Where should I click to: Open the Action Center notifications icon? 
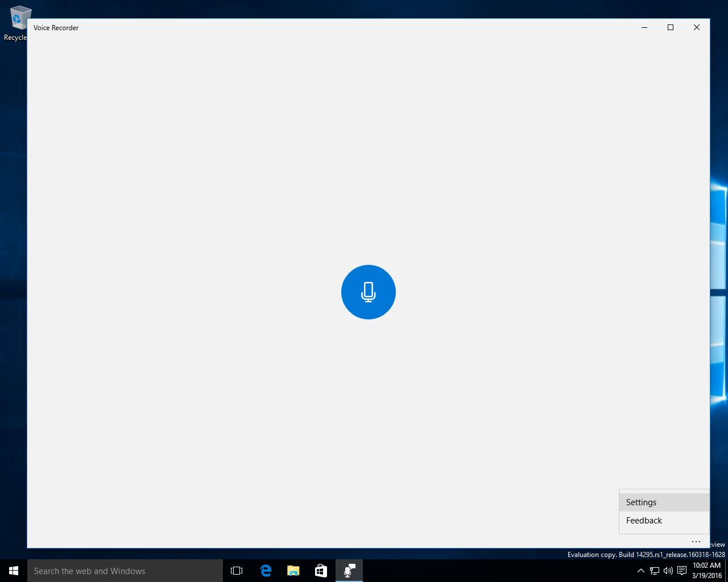(682, 571)
